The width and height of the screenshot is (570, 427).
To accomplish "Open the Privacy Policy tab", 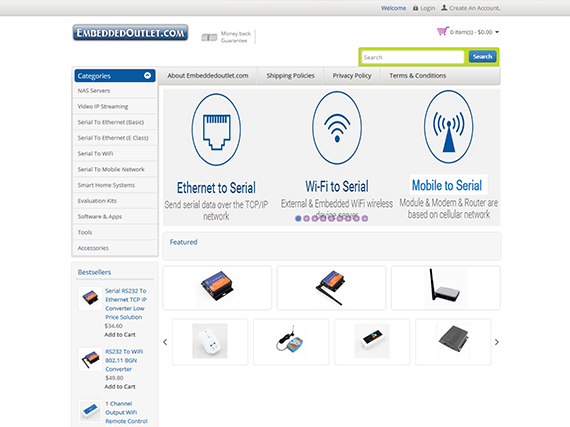I will (x=352, y=76).
